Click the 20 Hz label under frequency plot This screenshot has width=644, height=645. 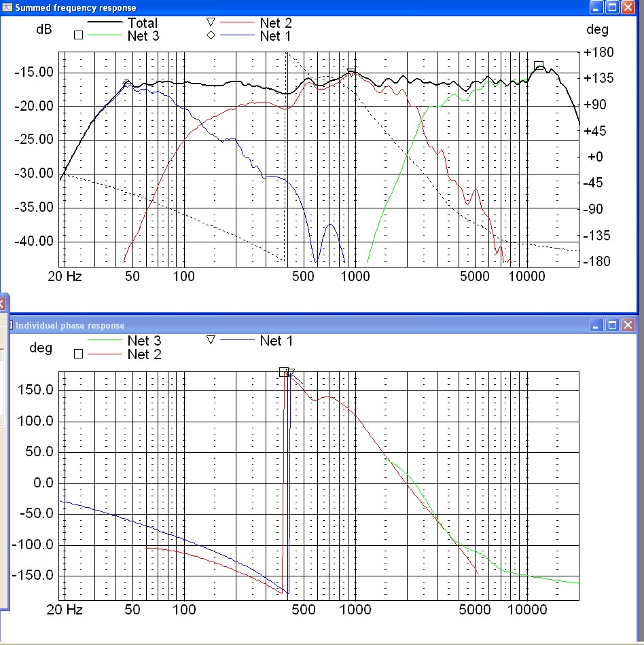click(x=65, y=276)
